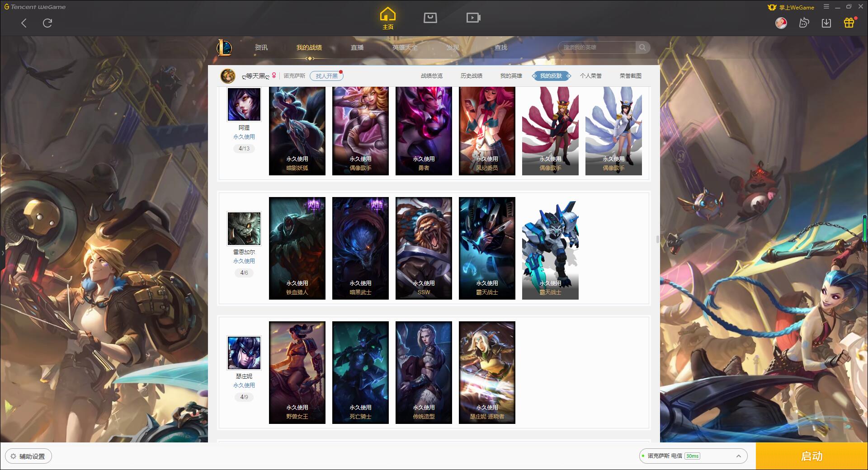868x470 pixels.
Task: Open the 战绩总览 sub-tab
Action: click(432, 76)
